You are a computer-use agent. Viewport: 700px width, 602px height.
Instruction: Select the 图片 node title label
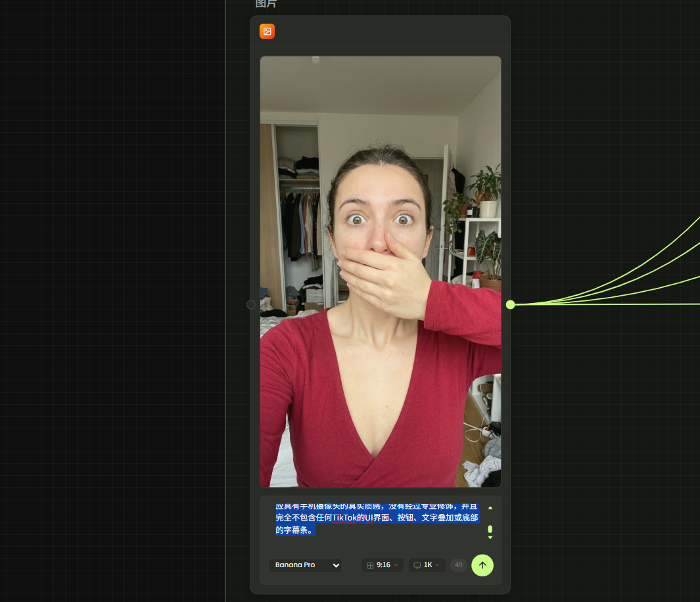click(x=266, y=4)
